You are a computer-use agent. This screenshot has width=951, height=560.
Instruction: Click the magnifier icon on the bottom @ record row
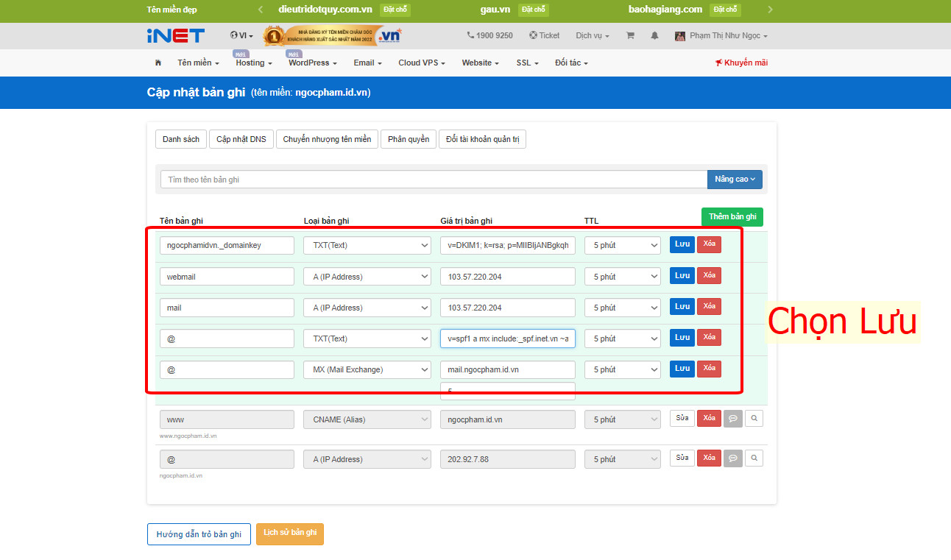(754, 458)
